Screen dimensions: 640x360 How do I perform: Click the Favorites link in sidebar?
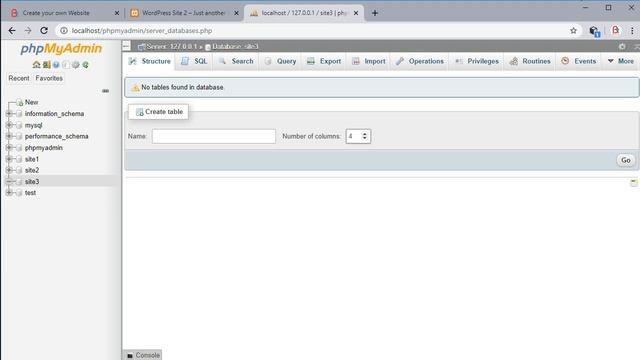[x=49, y=78]
